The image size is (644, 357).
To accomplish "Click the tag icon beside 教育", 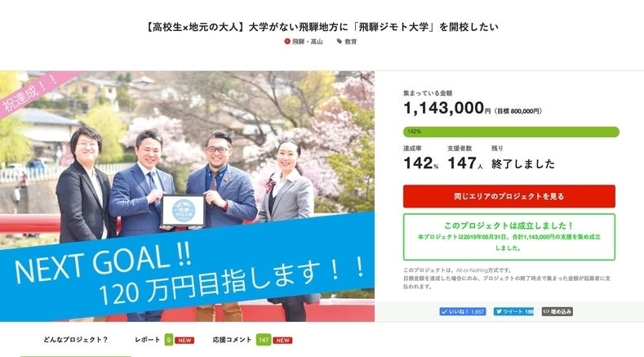I will [340, 42].
